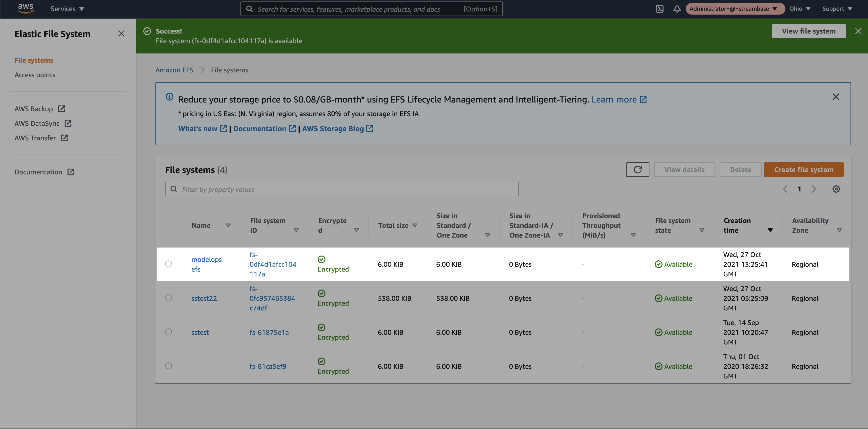Viewport: 868px width, 429px height.
Task: Click the Delete button
Action: click(x=741, y=170)
